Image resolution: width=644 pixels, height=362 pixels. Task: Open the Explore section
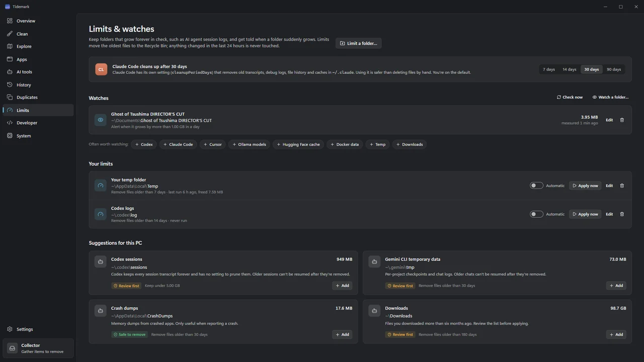(x=38, y=46)
